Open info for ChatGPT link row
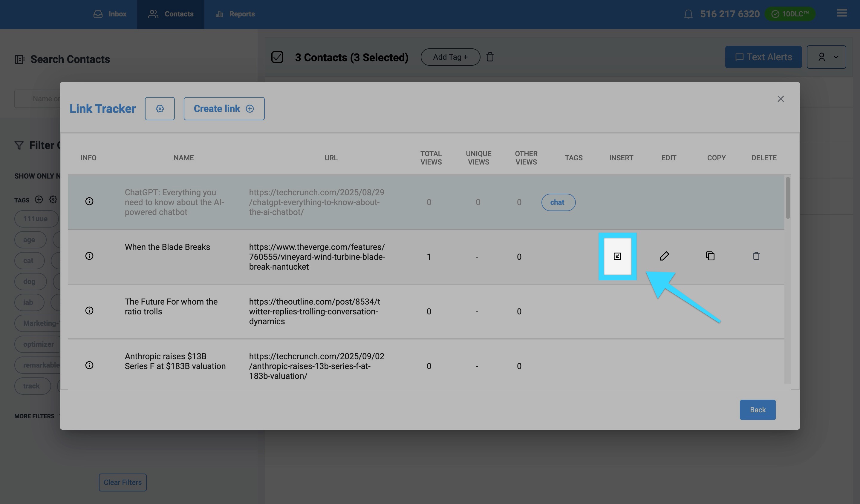 point(89,202)
